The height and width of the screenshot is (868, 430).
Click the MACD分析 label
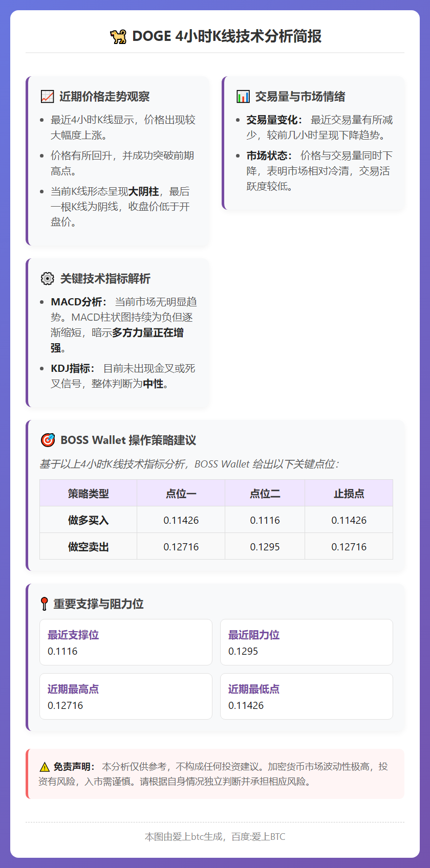coord(78,302)
